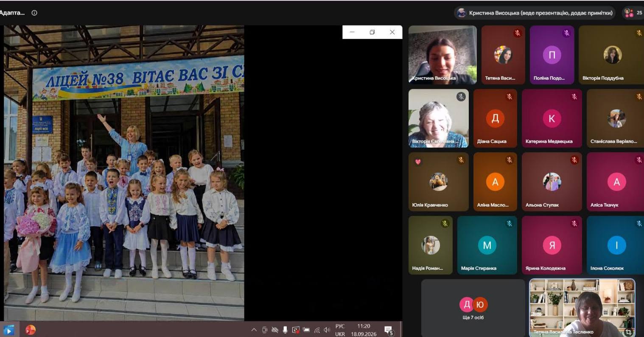Expand the Ще 7 осіб participants tile

click(473, 308)
